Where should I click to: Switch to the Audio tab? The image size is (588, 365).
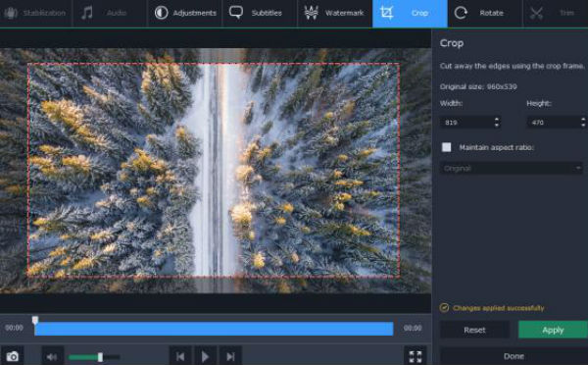tap(110, 13)
